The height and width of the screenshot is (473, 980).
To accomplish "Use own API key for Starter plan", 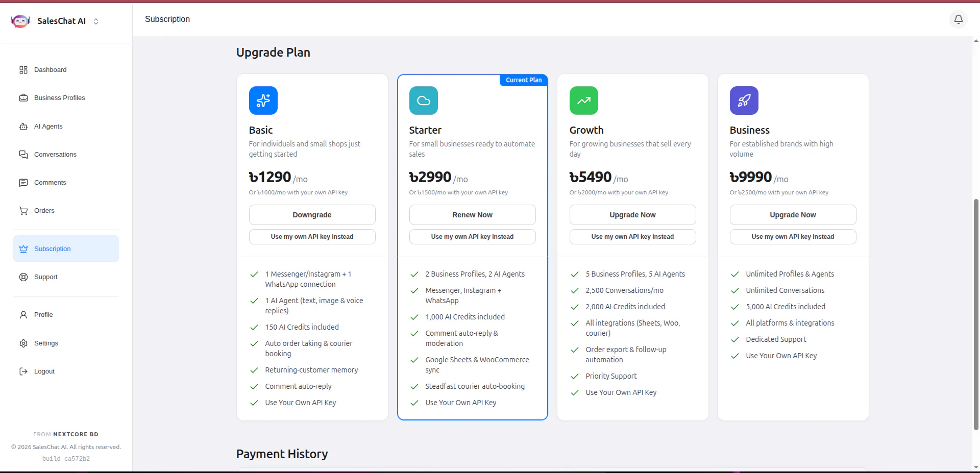I will coord(473,237).
